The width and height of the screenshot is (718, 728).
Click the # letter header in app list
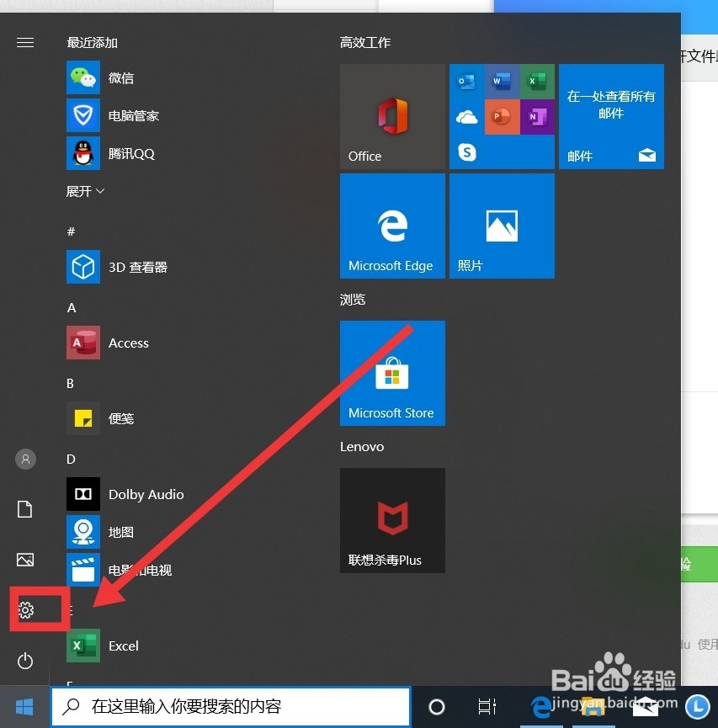tap(71, 231)
